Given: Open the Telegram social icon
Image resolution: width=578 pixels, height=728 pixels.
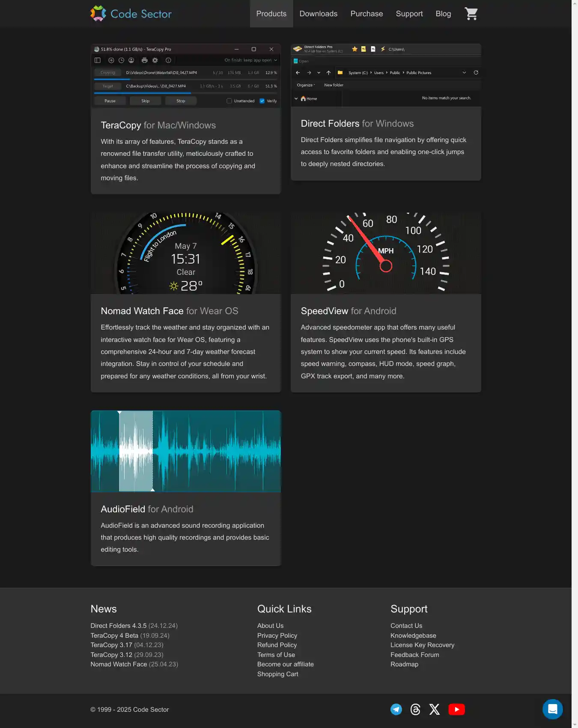Looking at the screenshot, I should pyautogui.click(x=396, y=709).
